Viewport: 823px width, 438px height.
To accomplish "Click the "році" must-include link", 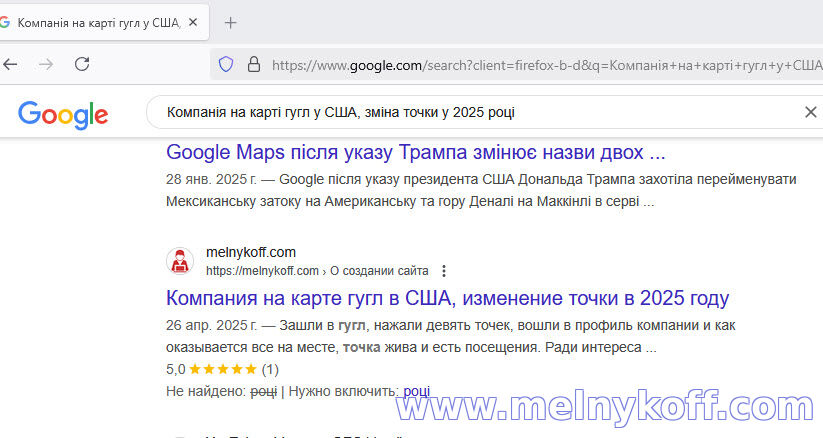I will [417, 391].
